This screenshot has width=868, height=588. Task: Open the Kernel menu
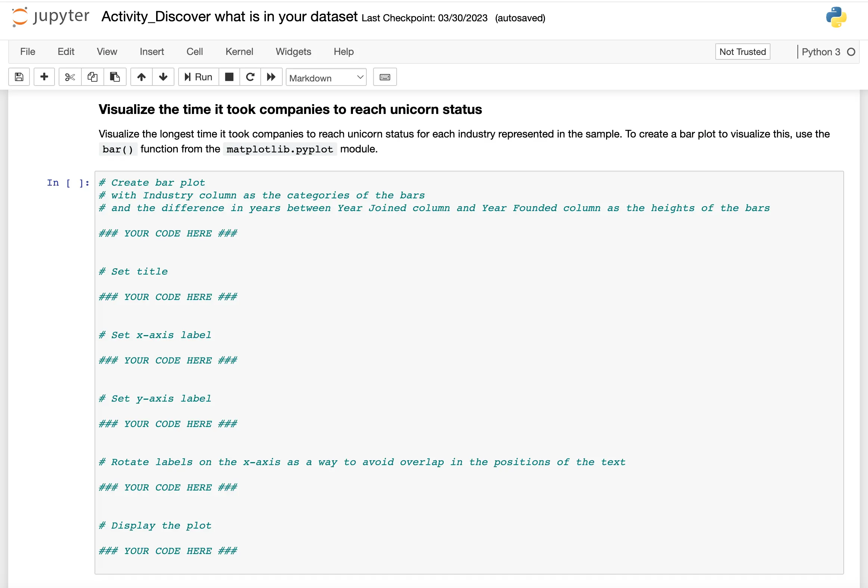click(239, 52)
